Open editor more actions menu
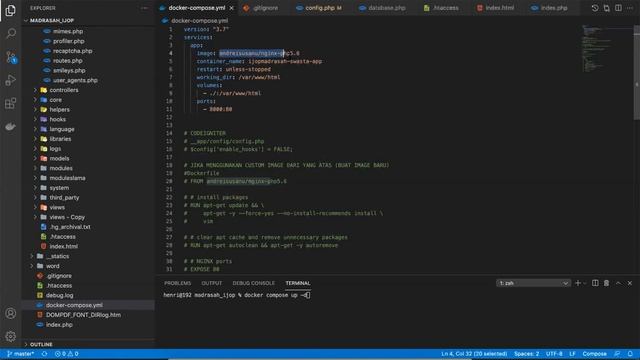The height and width of the screenshot is (360, 640). 630,8
